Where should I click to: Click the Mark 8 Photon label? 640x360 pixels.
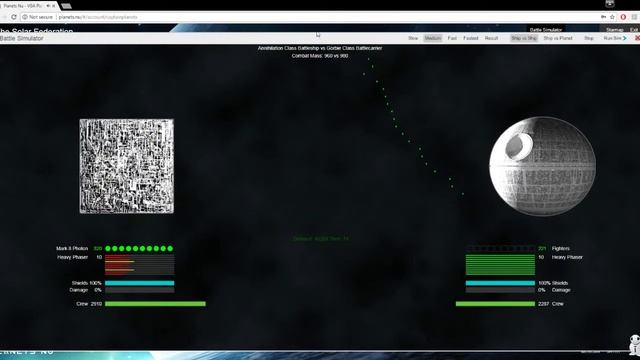[72, 249]
